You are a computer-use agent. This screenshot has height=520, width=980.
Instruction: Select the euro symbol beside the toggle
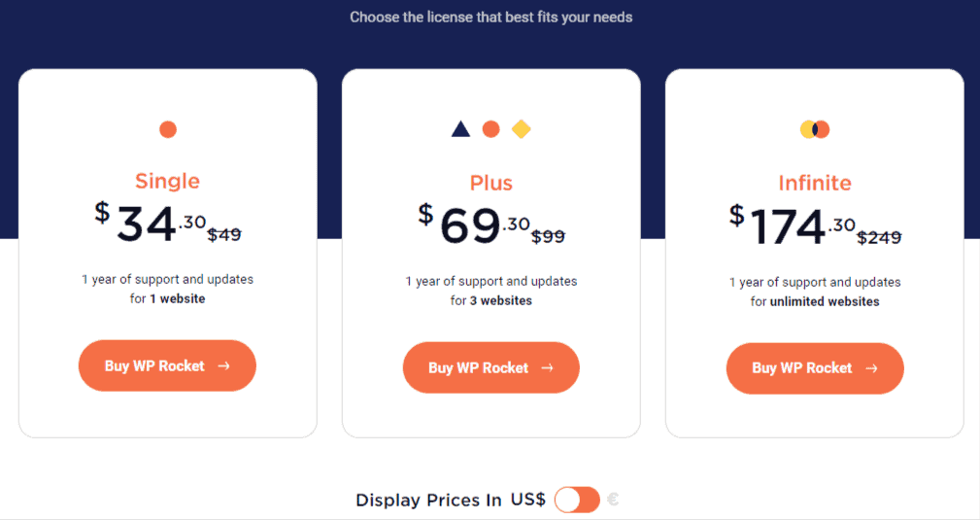pos(613,500)
